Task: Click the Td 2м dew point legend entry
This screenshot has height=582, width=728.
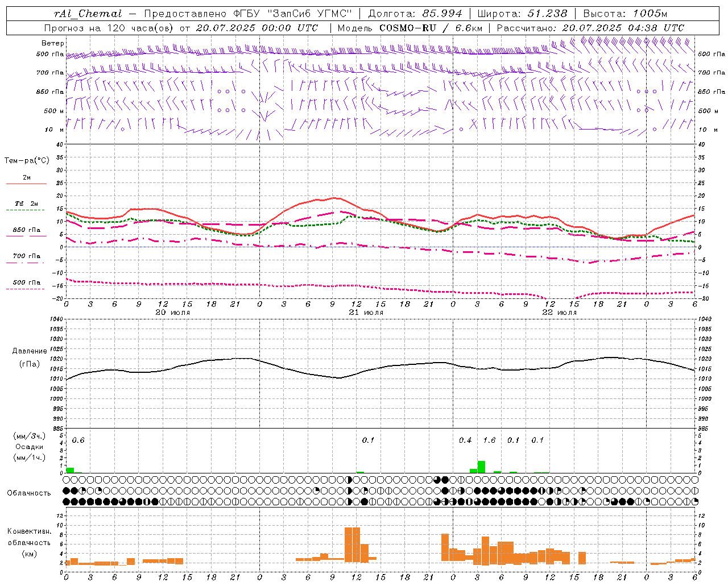Action: point(27,203)
